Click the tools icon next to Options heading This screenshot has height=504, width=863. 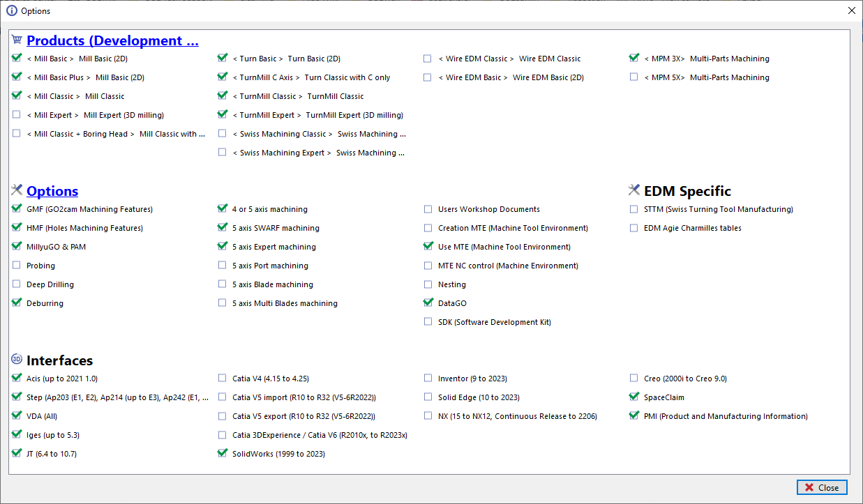17,190
